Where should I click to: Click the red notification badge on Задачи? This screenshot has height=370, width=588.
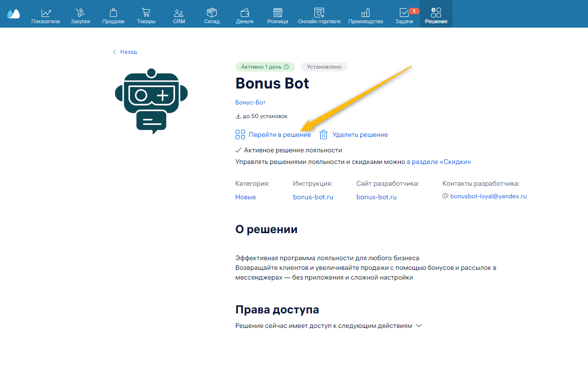pos(414,11)
